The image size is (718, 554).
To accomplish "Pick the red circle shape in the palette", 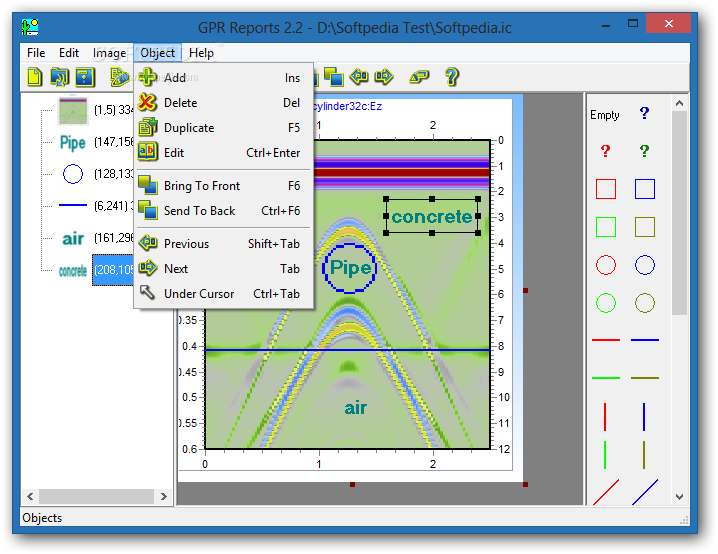I will click(x=605, y=265).
